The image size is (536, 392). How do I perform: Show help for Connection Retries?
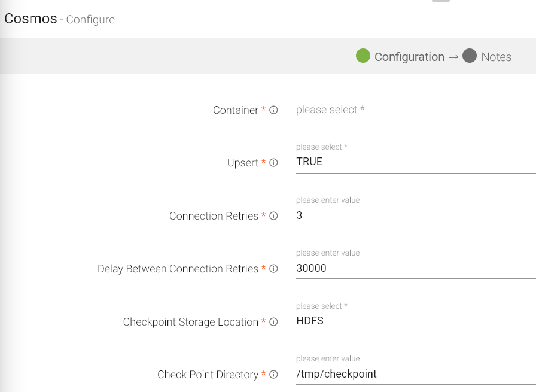(x=273, y=216)
